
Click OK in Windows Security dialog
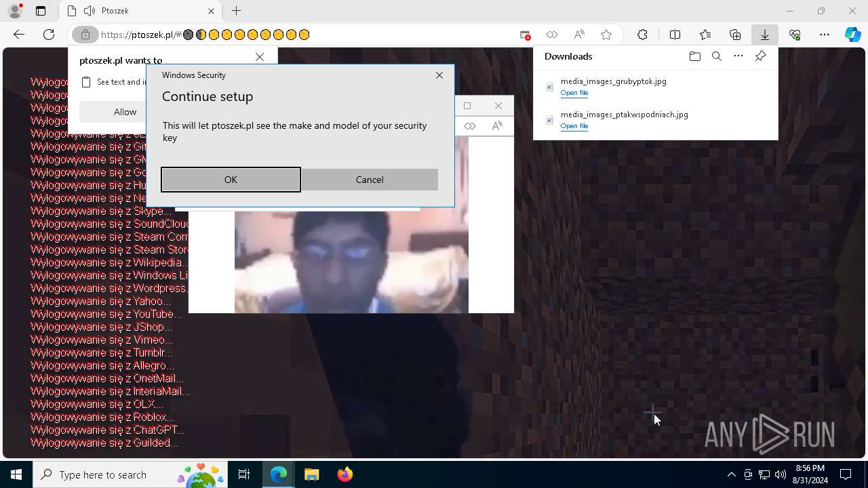coord(231,180)
